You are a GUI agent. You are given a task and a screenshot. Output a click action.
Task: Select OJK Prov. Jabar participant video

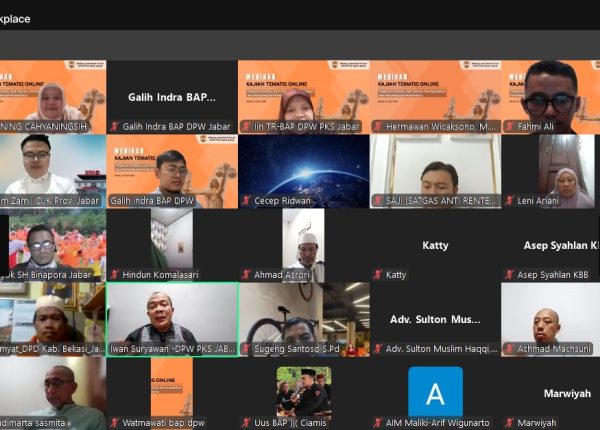[x=53, y=171]
